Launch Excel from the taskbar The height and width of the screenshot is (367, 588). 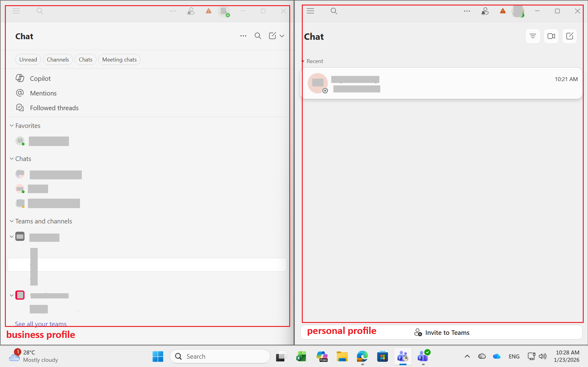[x=301, y=357]
